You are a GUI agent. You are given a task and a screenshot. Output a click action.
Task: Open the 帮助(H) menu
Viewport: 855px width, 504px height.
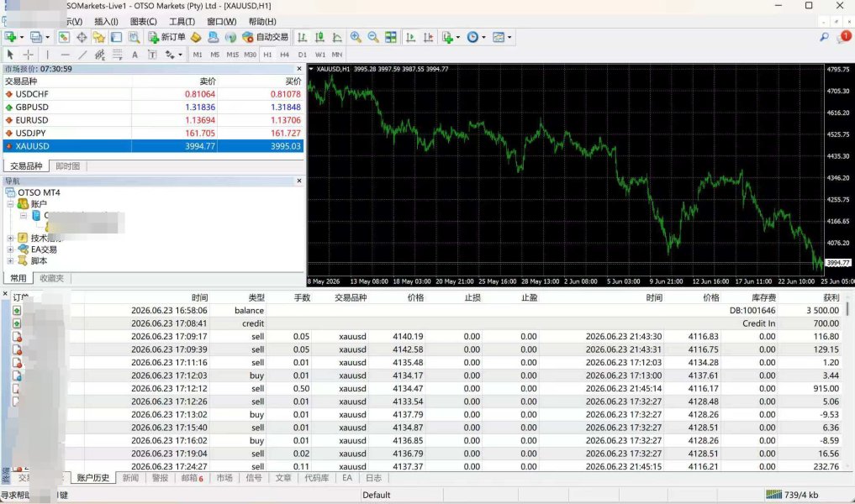tap(262, 21)
